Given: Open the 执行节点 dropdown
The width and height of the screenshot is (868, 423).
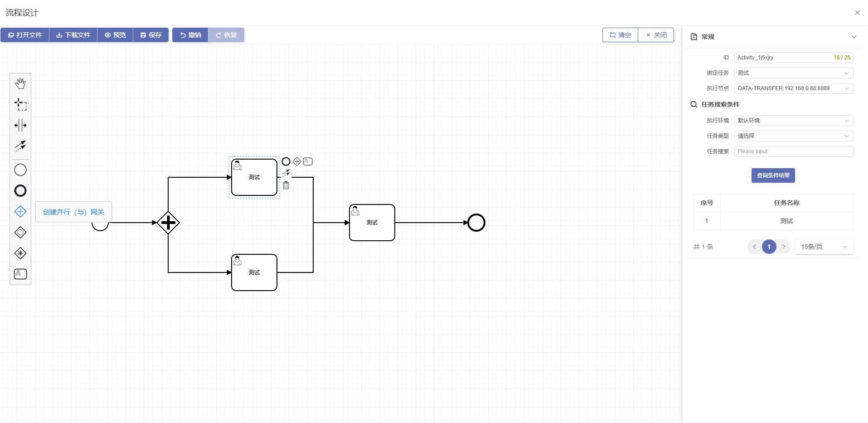Looking at the screenshot, I should point(793,88).
